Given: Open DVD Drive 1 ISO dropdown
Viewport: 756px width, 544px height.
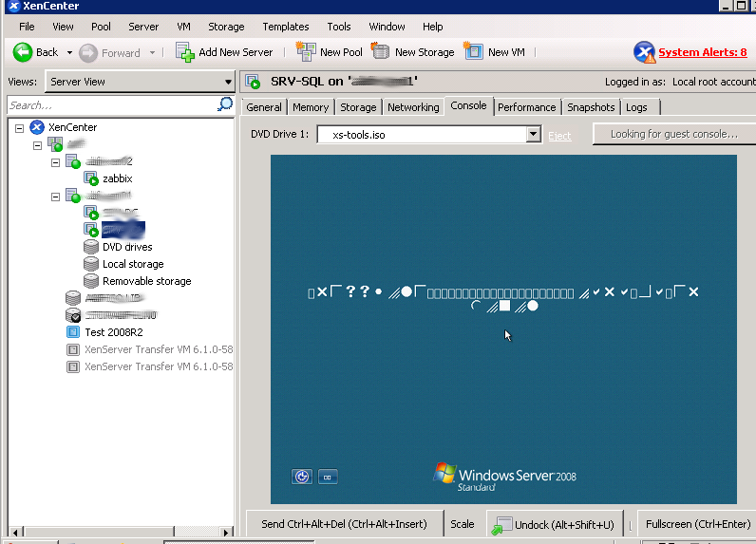Looking at the screenshot, I should (533, 135).
